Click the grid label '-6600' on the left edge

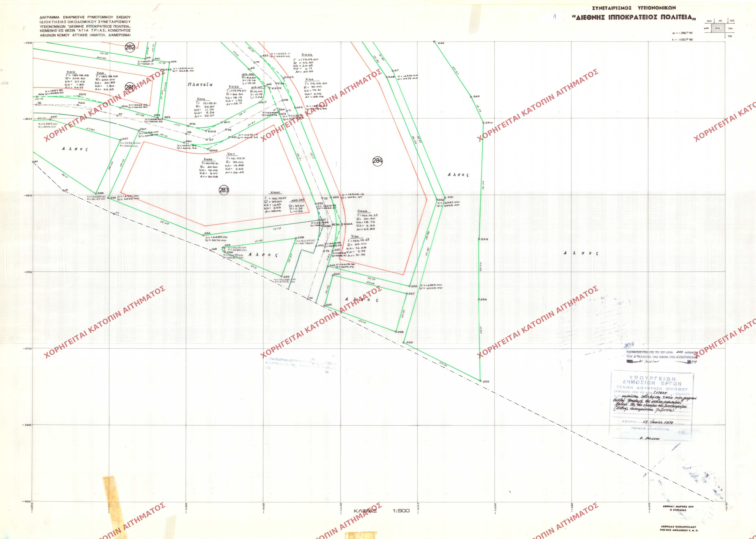click(x=27, y=119)
